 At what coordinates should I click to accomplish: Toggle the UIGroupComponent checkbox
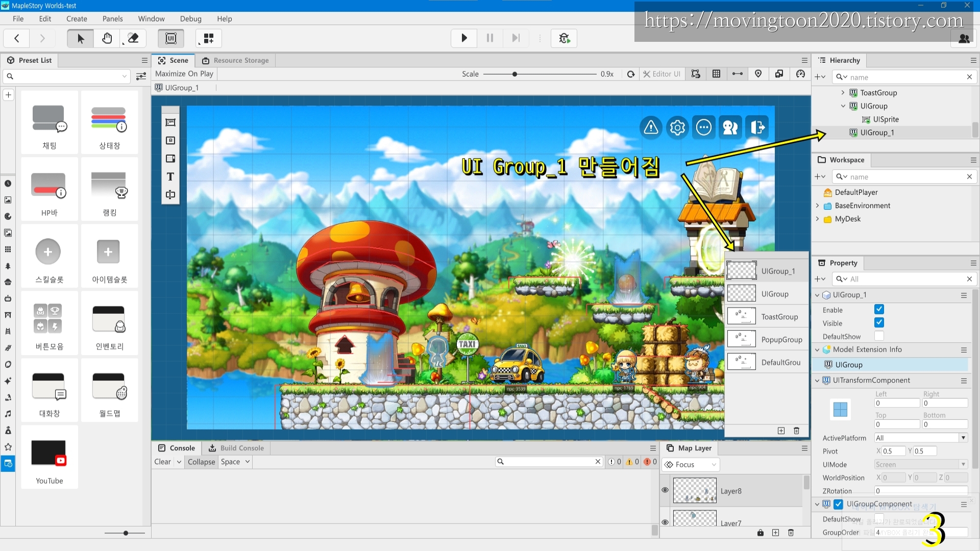[838, 504]
